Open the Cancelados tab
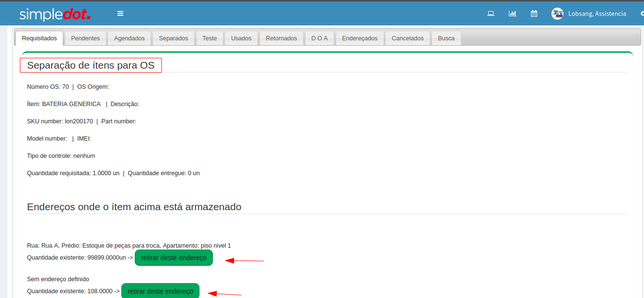 (408, 38)
